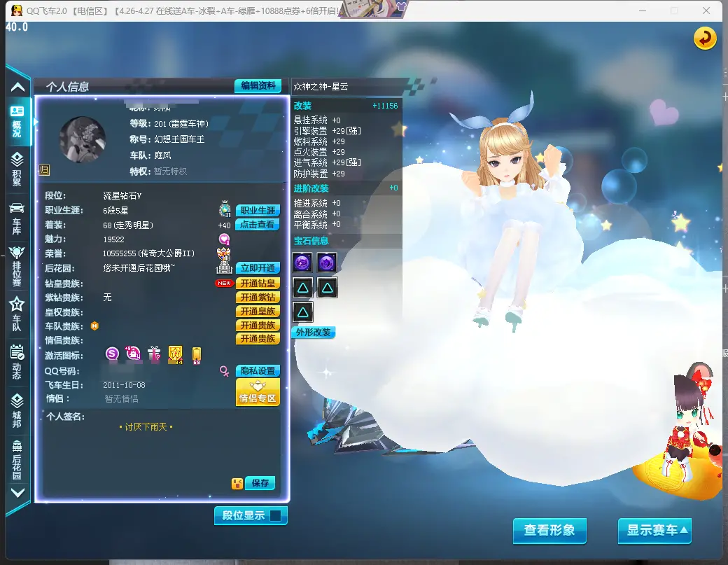Click the right triangle gem slot in middle row
The width and height of the screenshot is (728, 565).
328,288
